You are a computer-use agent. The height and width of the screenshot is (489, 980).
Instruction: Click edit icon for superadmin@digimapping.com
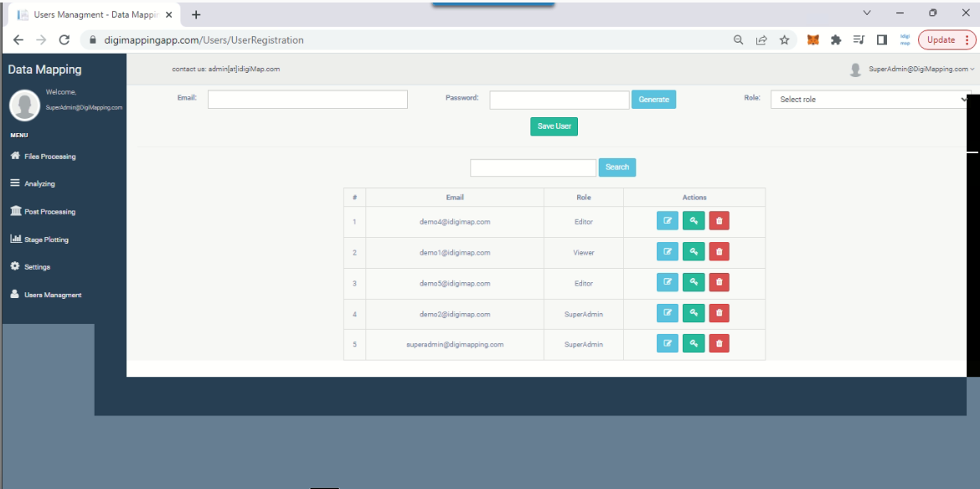[668, 343]
